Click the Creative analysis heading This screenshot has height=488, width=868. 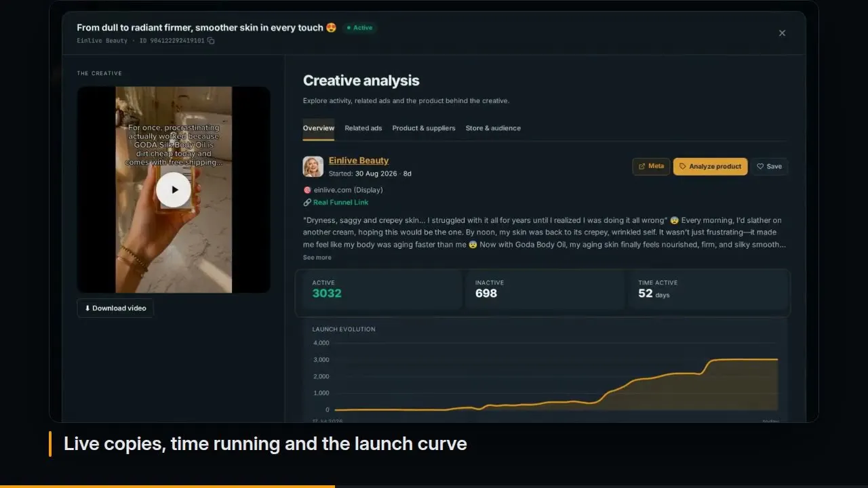click(361, 81)
